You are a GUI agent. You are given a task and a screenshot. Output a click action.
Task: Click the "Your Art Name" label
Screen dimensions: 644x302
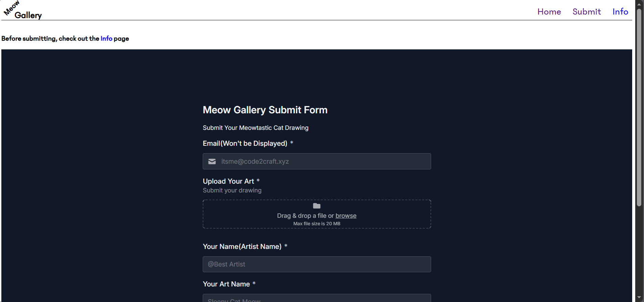[226, 284]
